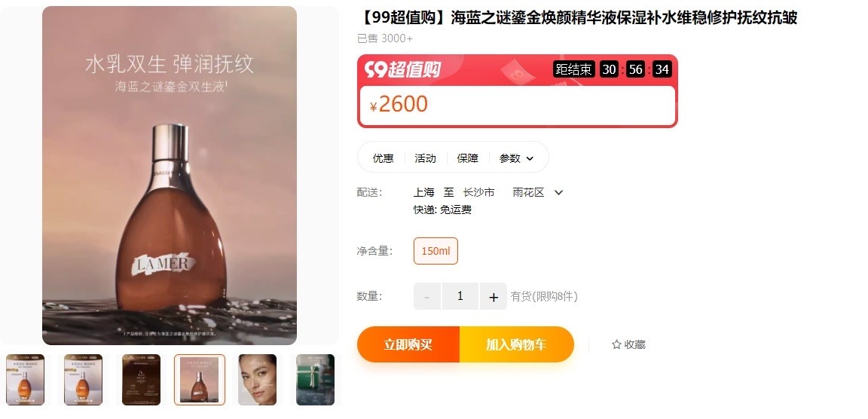Click the quantity input field

point(460,297)
